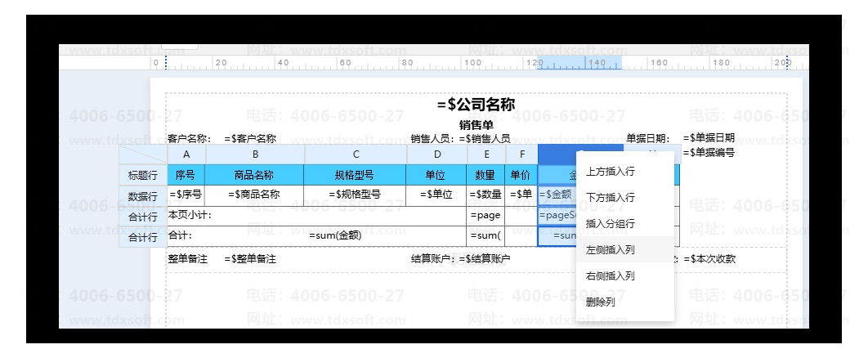Click 左侧插入列 in the context menu
868x358 pixels.
[610, 250]
